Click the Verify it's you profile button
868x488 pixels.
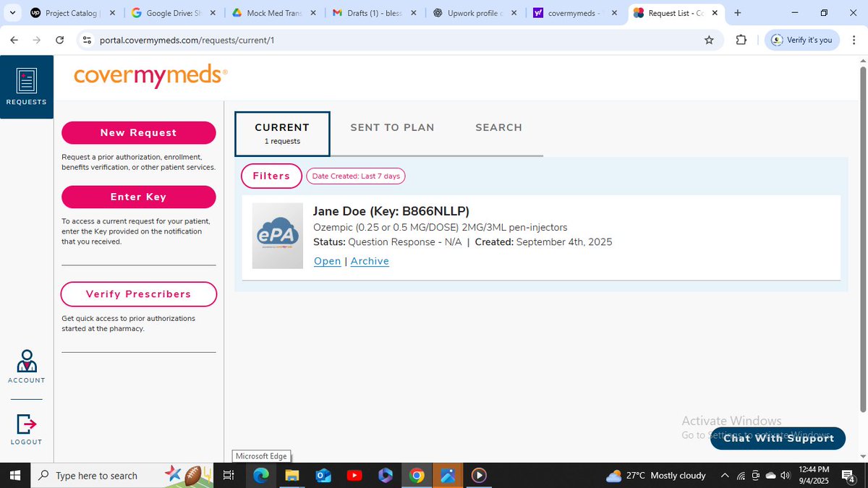[x=801, y=40]
